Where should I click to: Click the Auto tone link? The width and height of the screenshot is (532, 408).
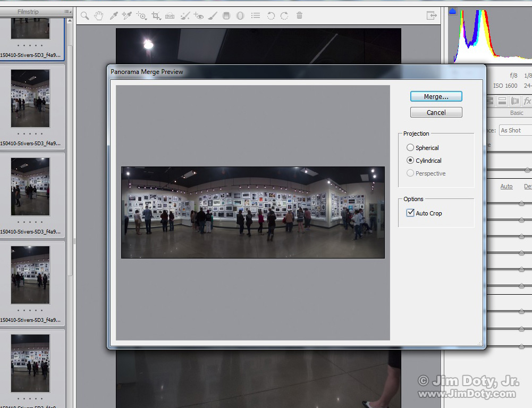[x=506, y=186]
